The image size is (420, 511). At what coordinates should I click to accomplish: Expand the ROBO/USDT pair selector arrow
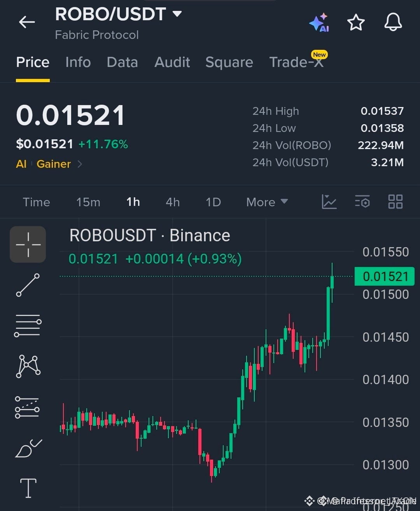177,14
